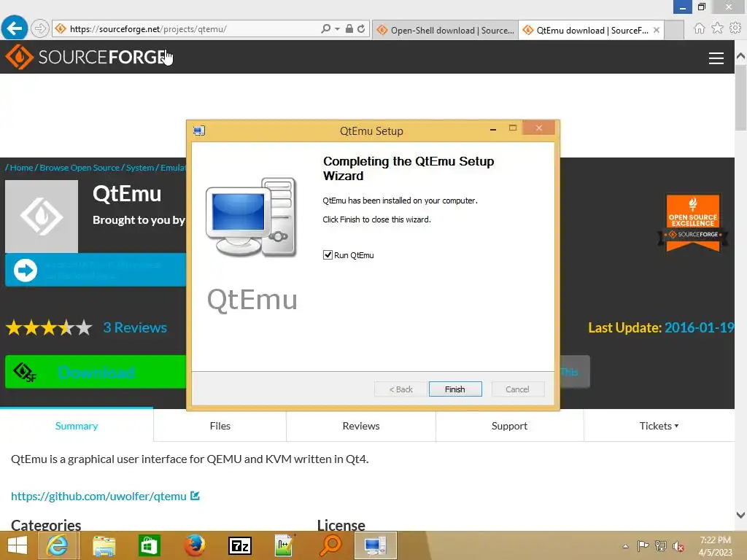Open the Windows Start button

18,545
